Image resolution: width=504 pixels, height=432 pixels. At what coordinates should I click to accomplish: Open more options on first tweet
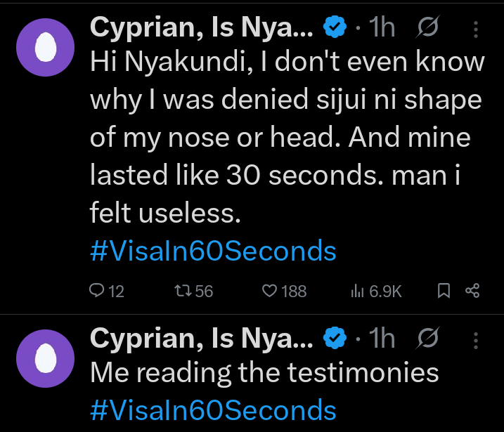click(476, 29)
